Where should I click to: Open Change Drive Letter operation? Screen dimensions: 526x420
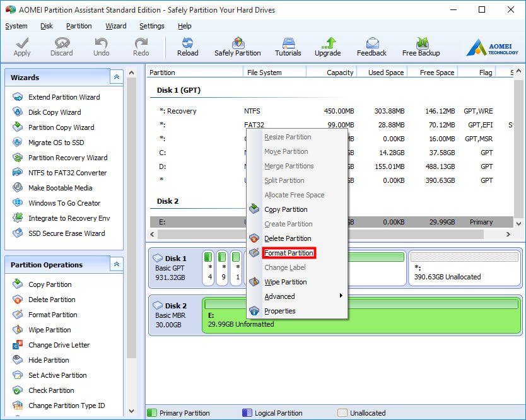[59, 345]
